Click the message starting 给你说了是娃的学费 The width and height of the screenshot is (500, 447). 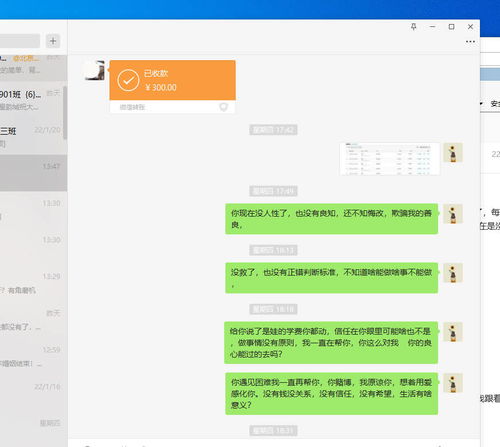point(331,343)
